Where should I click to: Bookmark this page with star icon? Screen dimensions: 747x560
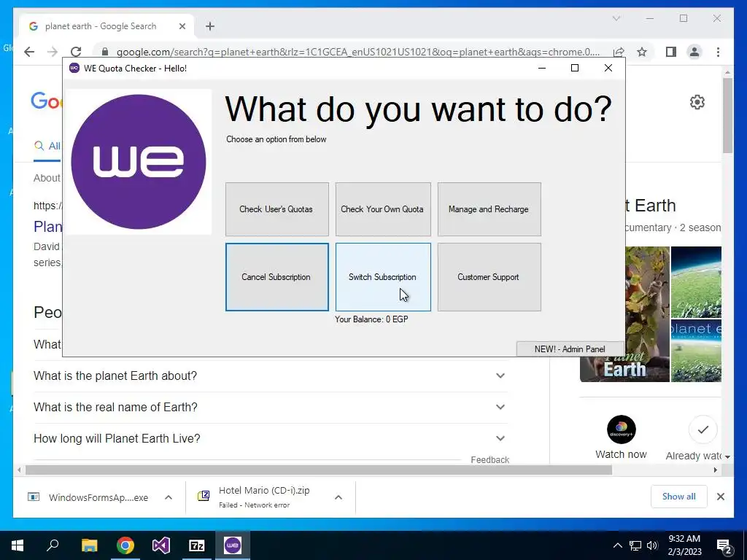[x=642, y=52]
